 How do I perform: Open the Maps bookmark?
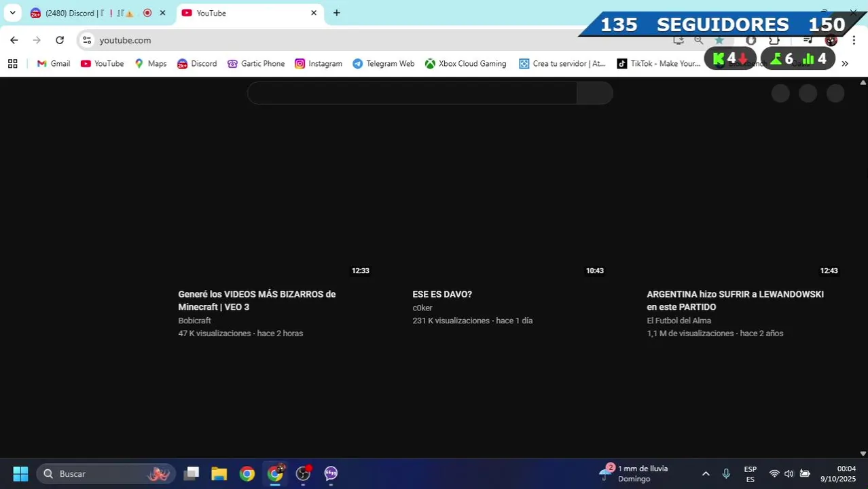click(x=150, y=64)
